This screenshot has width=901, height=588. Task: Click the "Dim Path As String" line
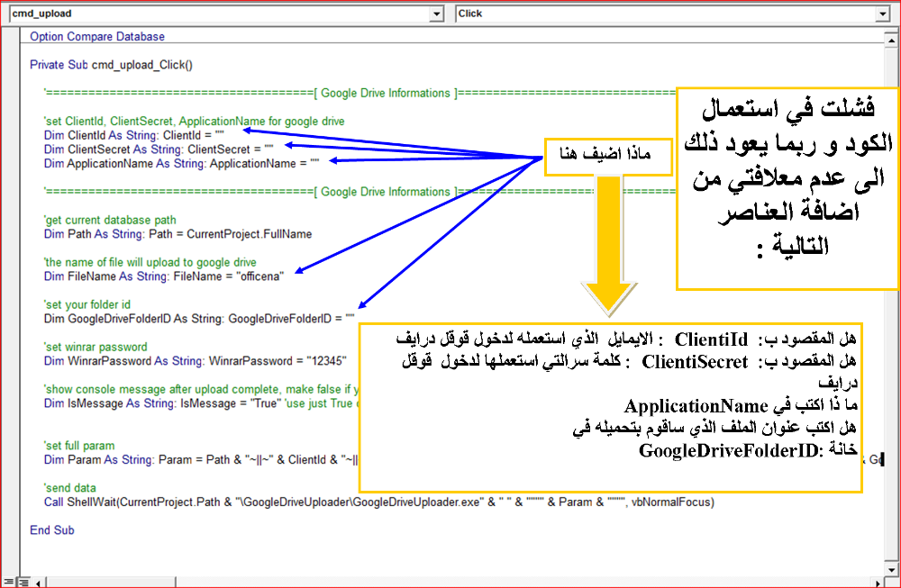pos(177,234)
